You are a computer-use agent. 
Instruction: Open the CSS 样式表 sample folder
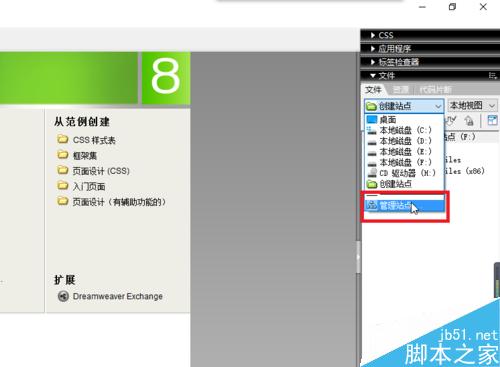[86, 140]
